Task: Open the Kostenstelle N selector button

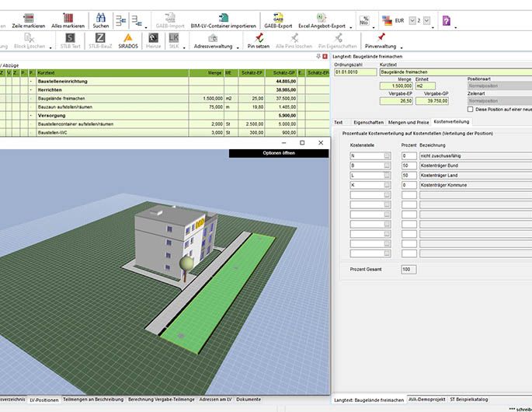Action: [388, 156]
